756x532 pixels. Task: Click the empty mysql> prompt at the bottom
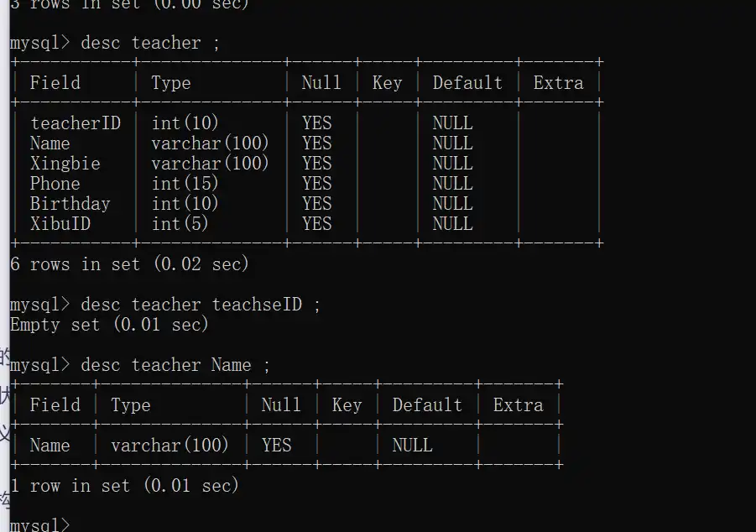coord(40,524)
